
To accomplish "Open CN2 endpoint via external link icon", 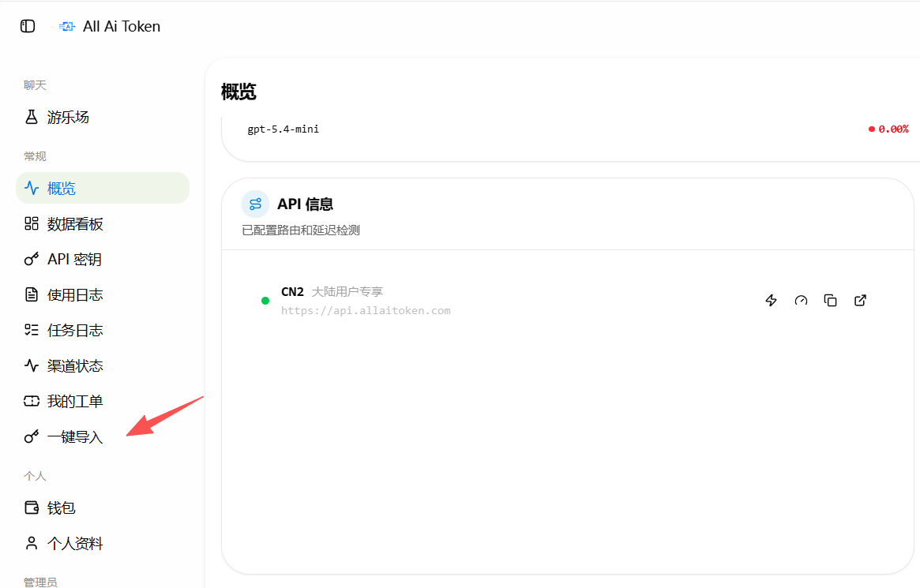I will [860, 301].
